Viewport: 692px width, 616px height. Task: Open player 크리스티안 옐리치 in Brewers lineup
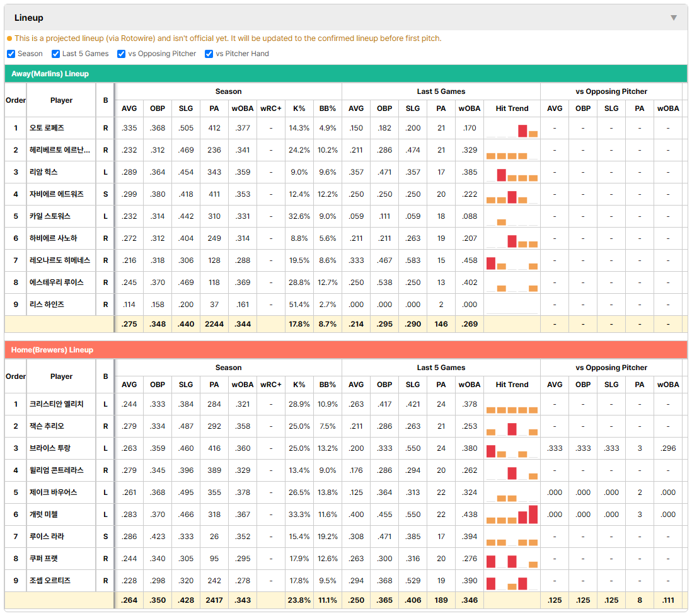pos(57,404)
